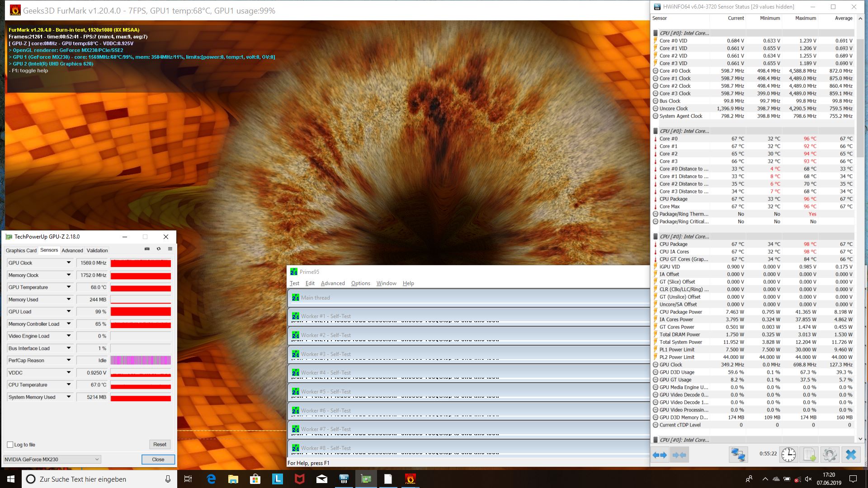Expand PerfCap Reason sensor dropdown arrow
The width and height of the screenshot is (868, 488).
click(69, 360)
